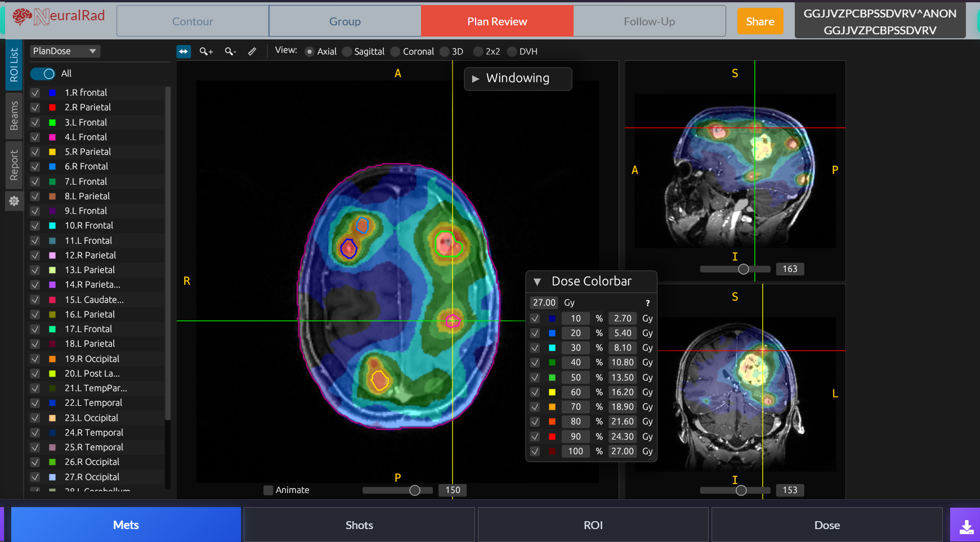Expand the Windowing panel
980x542 pixels.
pyautogui.click(x=476, y=79)
